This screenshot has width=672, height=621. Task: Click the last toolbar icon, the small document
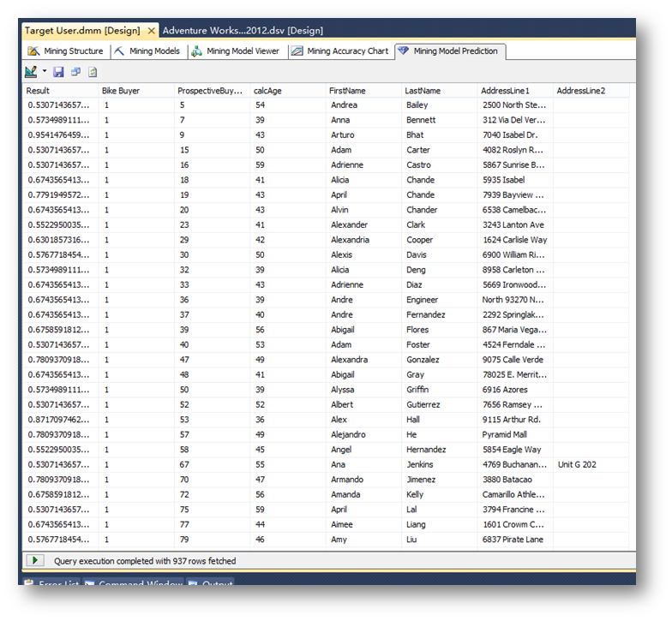pos(92,72)
